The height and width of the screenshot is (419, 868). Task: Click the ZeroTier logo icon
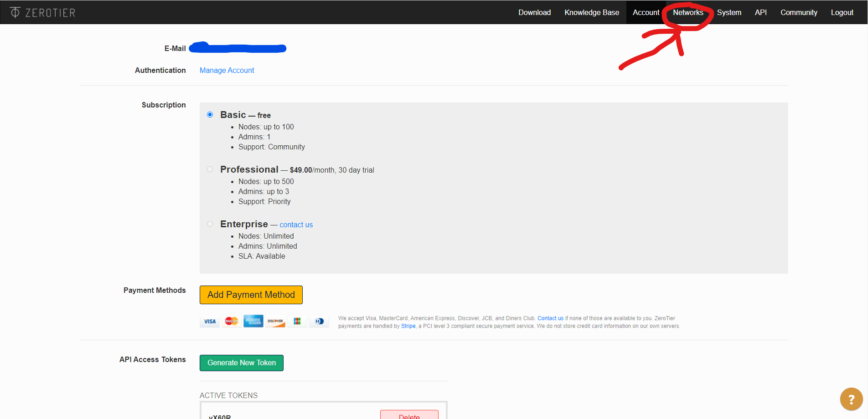click(15, 12)
